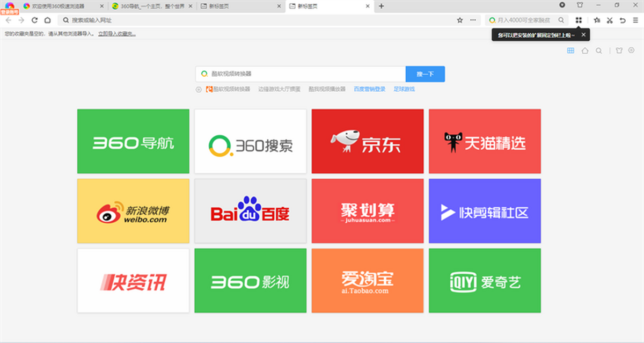Screen dimensions: 644x343
Task: Switch to the 欢迎使用360极速浏览器 tab
Action: [x=60, y=6]
